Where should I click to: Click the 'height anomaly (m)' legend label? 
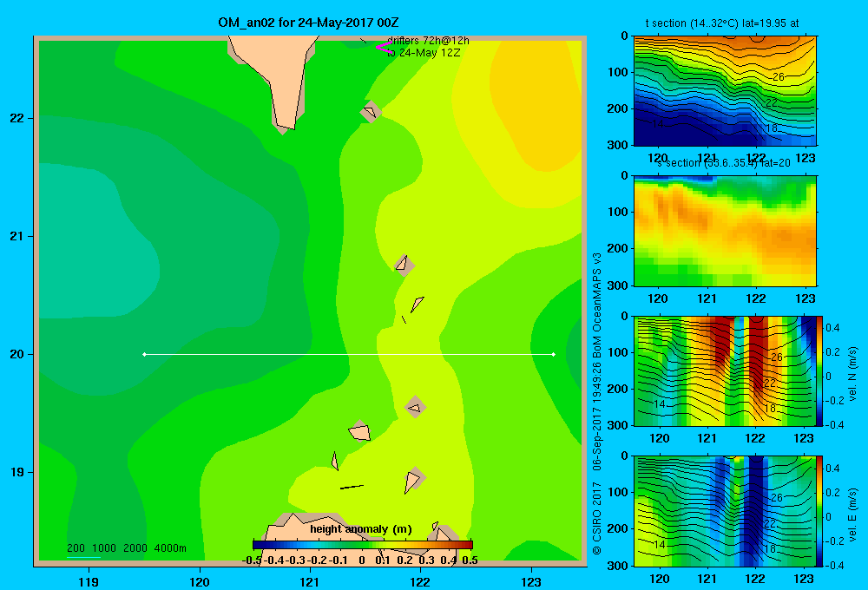[x=361, y=529]
